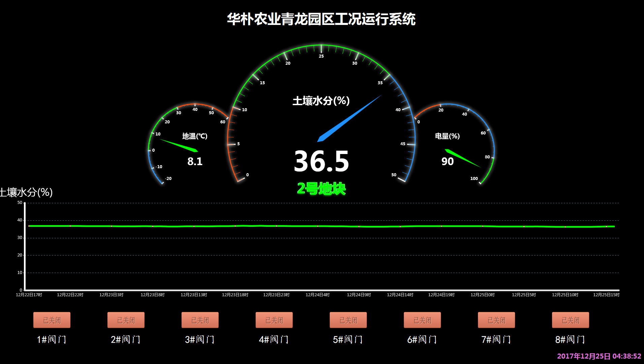This screenshot has height=364, width=644.
Task: Click the 100 tick label on battery gauge
Action: (x=474, y=179)
